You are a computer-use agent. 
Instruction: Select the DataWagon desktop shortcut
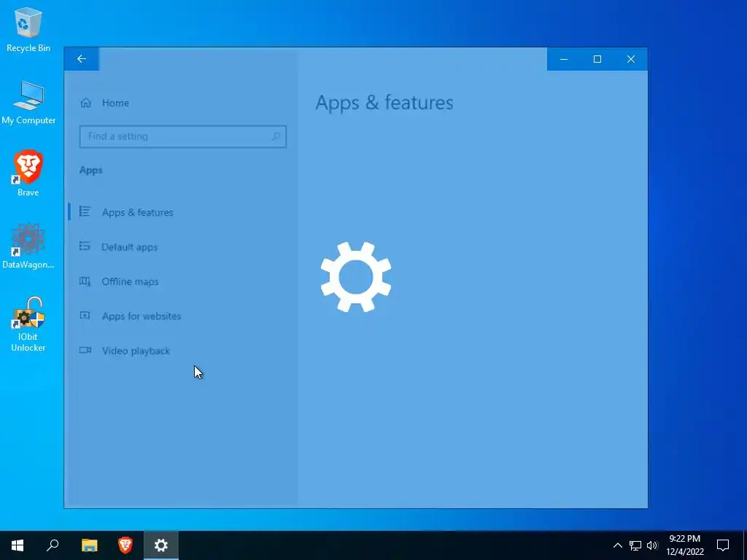point(28,246)
